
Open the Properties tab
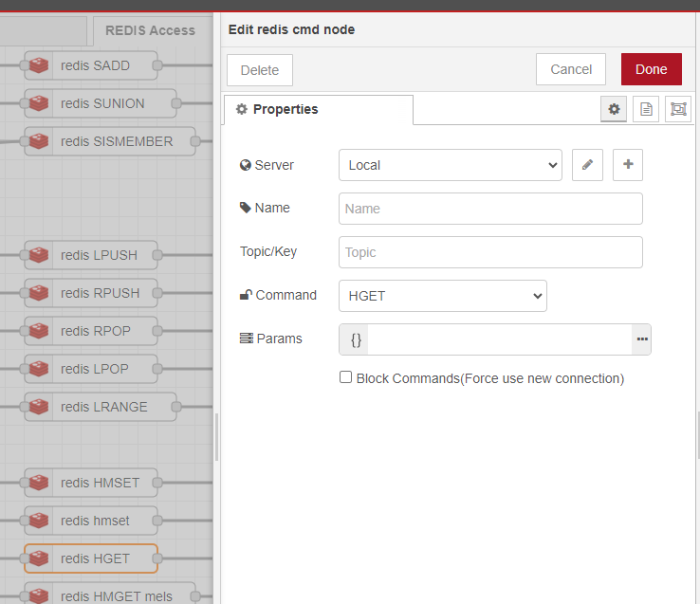click(319, 109)
